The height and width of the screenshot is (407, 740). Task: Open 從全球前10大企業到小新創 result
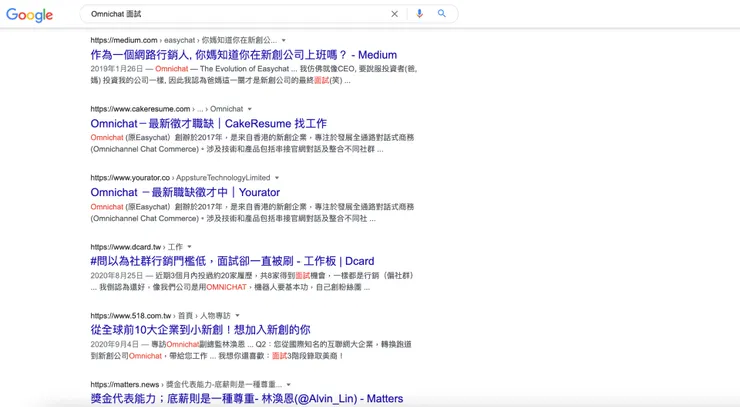[x=201, y=330]
